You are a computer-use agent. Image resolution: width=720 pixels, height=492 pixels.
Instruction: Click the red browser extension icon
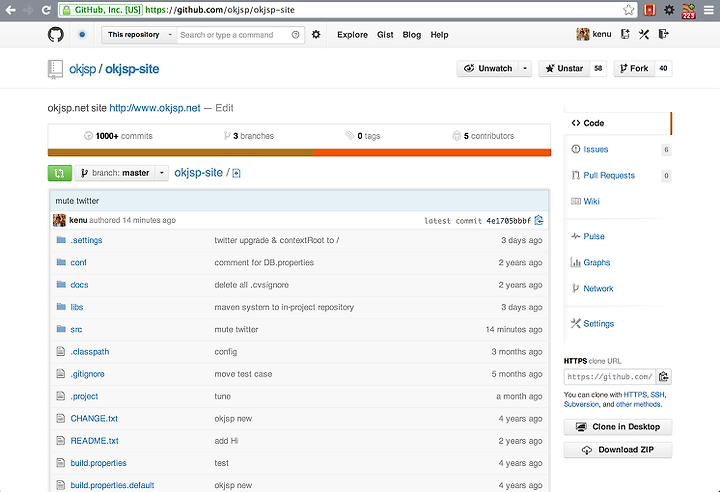point(649,10)
